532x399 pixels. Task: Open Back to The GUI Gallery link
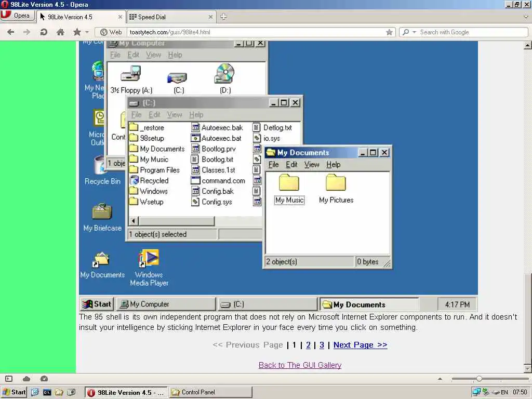(300, 365)
